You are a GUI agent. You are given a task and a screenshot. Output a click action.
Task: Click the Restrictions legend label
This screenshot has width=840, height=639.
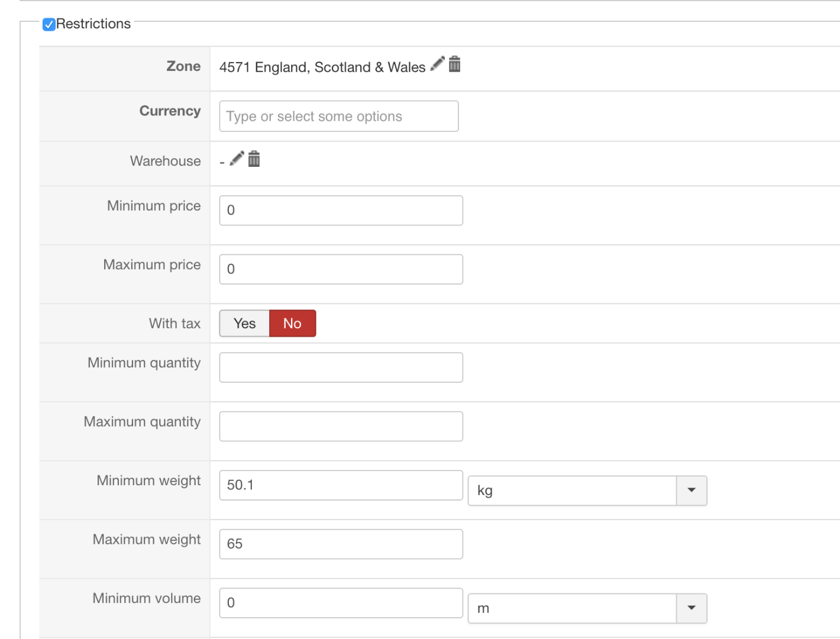tap(93, 24)
